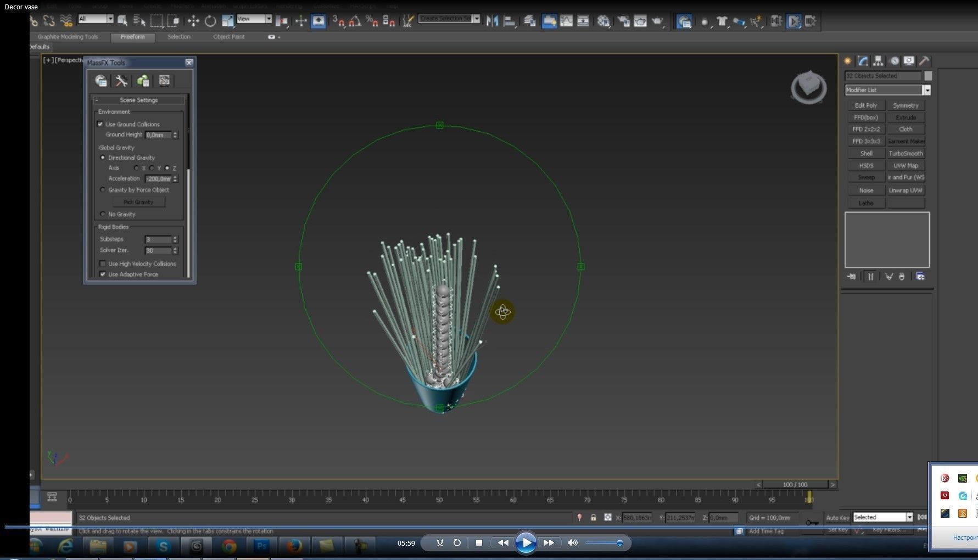Viewport: 978px width, 560px height.
Task: Select the No Gravity option
Action: (103, 214)
